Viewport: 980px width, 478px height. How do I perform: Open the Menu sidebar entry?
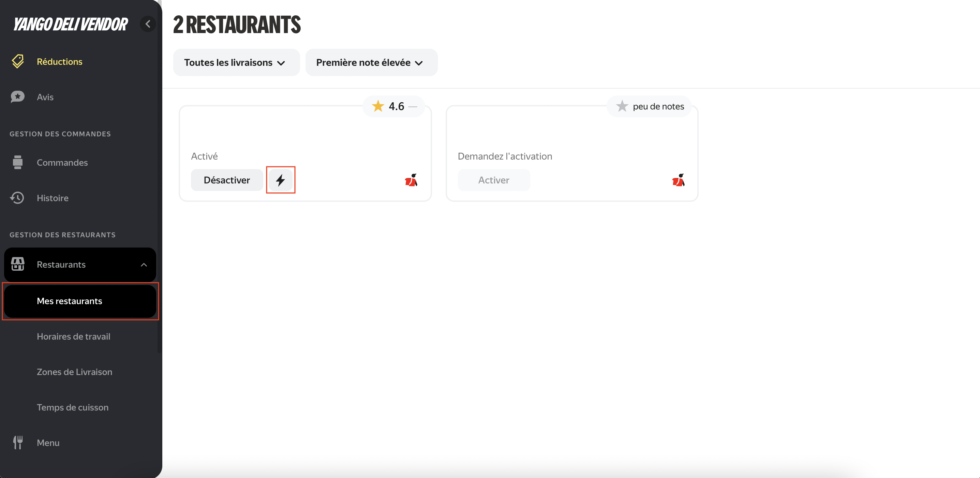pos(48,443)
